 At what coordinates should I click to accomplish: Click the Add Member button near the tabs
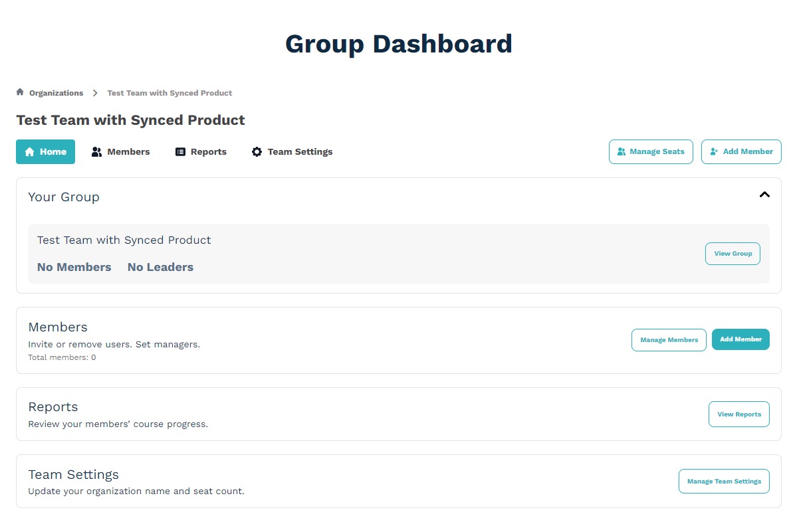pyautogui.click(x=741, y=151)
